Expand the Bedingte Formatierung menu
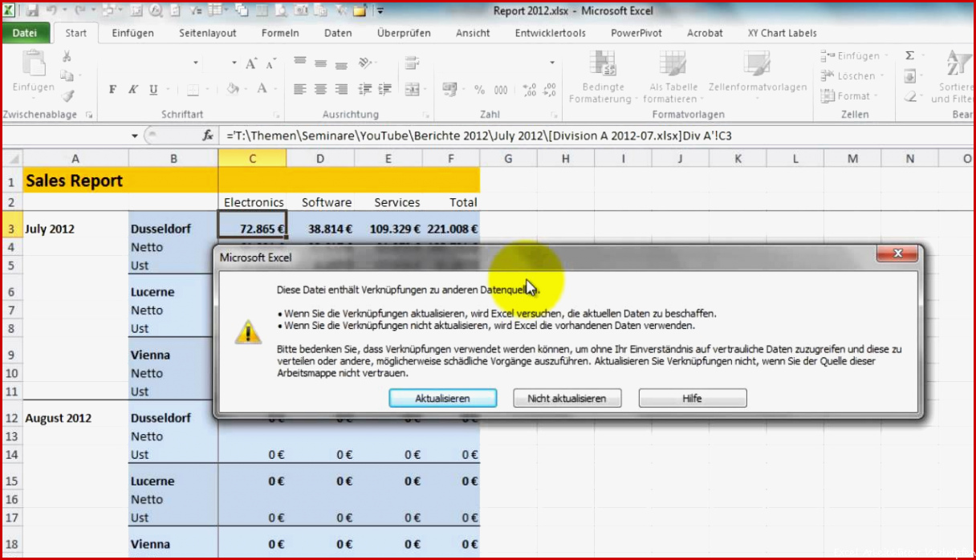 point(603,78)
